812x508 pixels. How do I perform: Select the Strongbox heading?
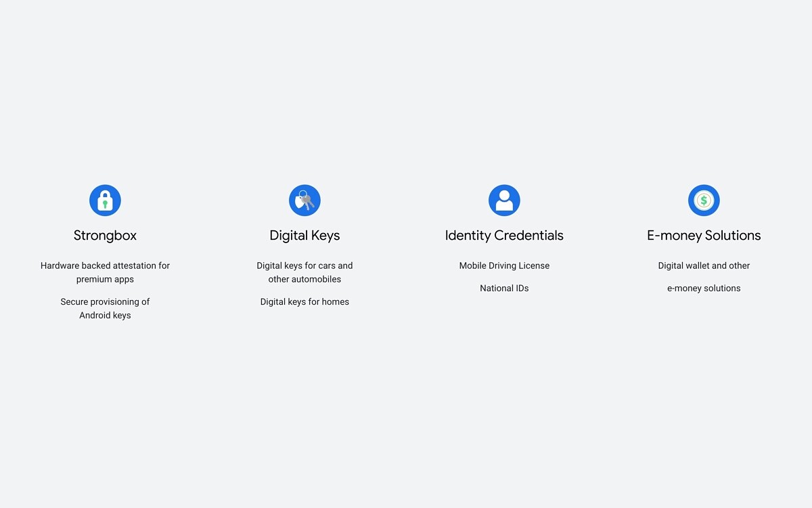[105, 236]
